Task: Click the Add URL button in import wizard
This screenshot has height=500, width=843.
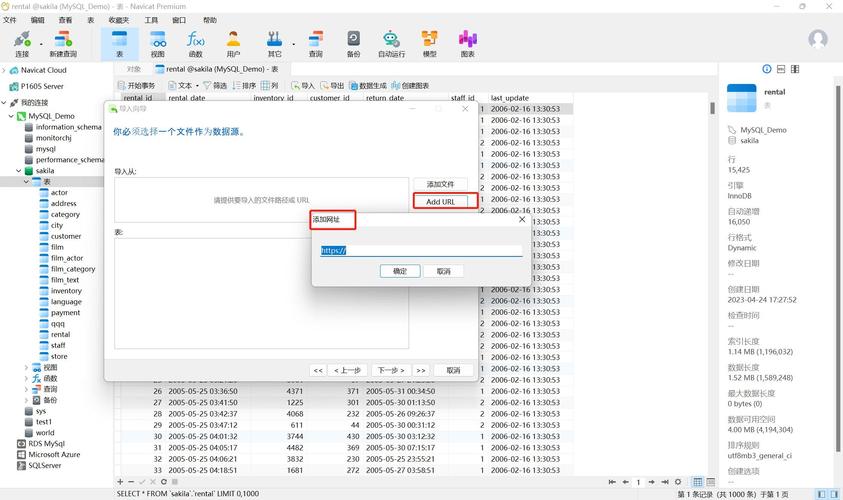Action: (x=440, y=202)
